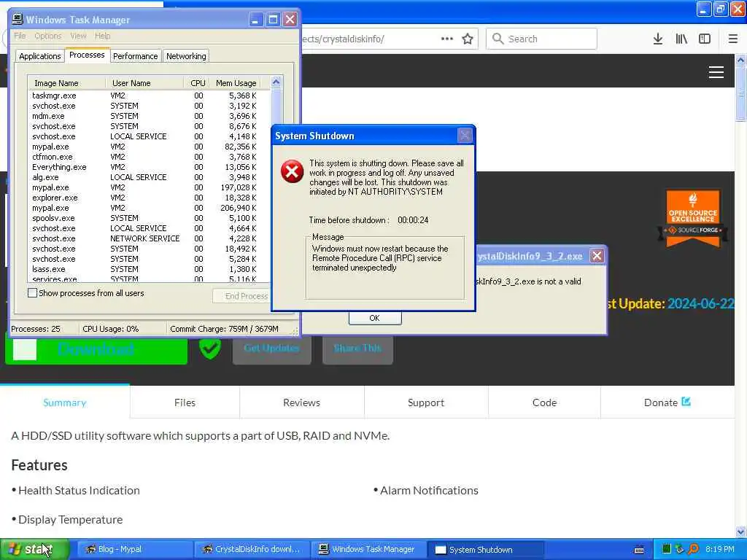The image size is (747, 560).
Task: Sort by CPU column header
Action: (x=196, y=83)
